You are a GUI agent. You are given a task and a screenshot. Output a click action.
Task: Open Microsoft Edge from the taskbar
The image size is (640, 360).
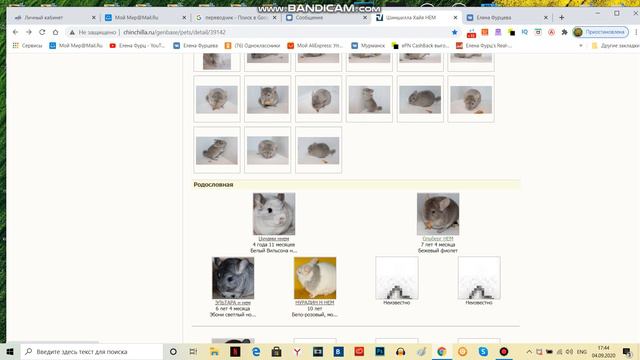256,351
